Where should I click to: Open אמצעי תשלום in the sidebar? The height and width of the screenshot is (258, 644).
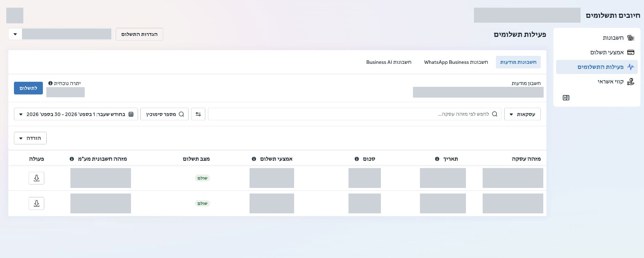coord(597,52)
